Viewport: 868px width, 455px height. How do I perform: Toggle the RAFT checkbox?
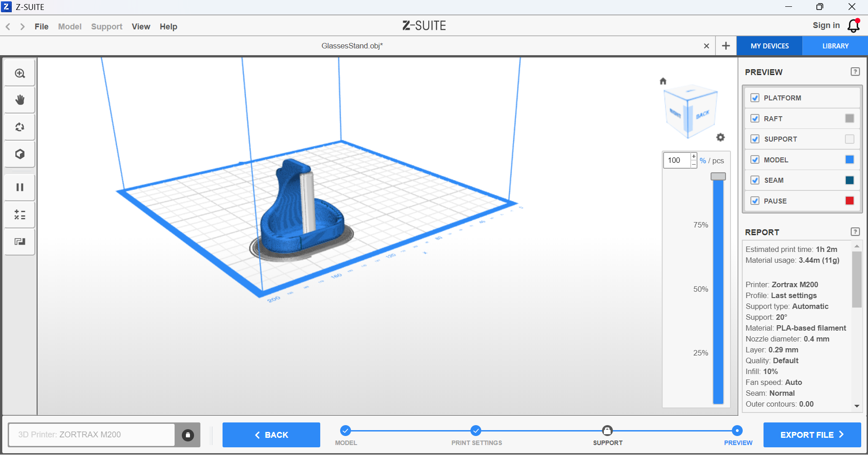pos(755,118)
